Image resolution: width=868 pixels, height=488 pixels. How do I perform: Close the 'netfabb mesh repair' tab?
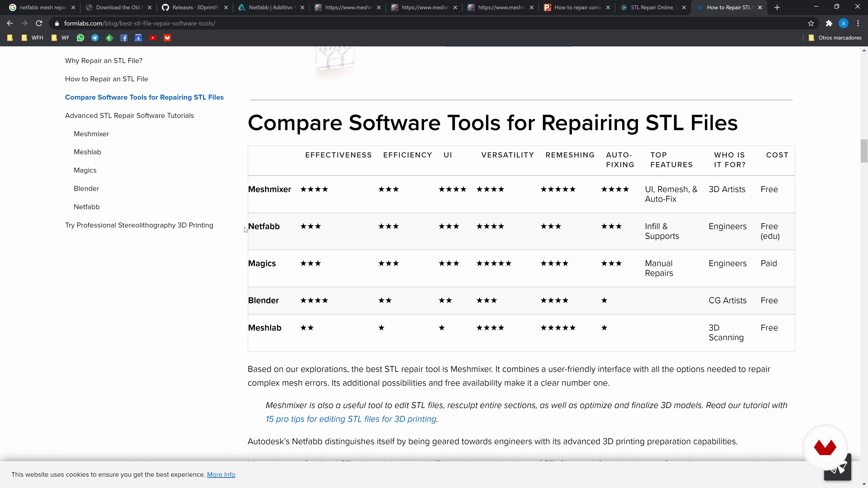pyautogui.click(x=73, y=7)
